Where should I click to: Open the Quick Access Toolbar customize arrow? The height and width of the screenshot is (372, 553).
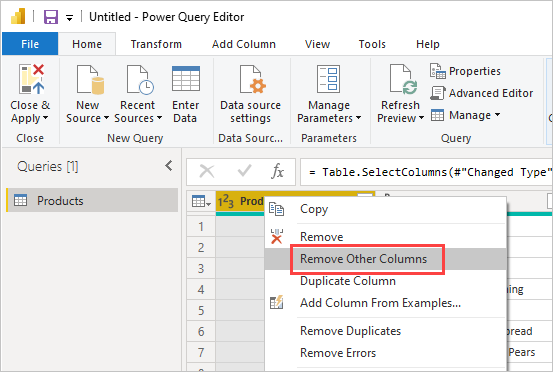(x=69, y=18)
